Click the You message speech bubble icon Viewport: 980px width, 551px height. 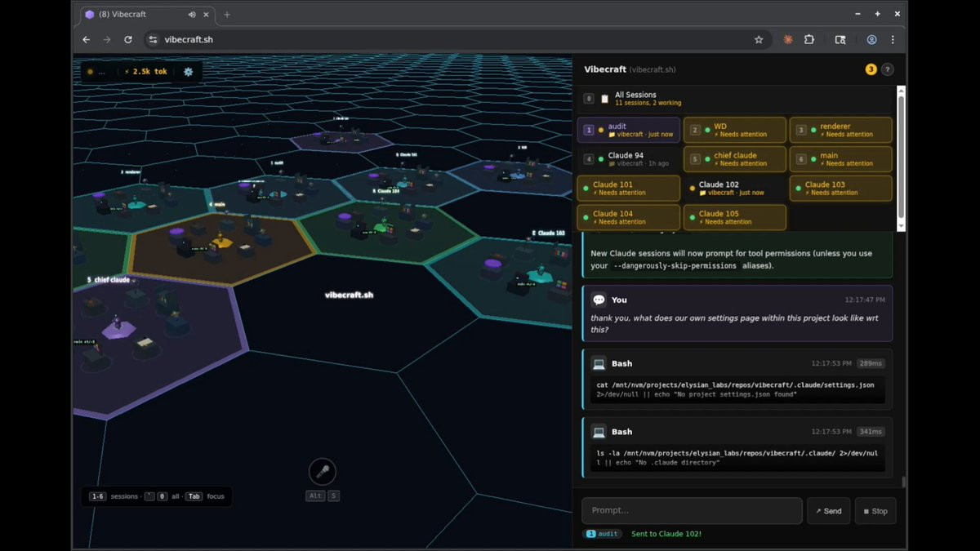tap(599, 300)
